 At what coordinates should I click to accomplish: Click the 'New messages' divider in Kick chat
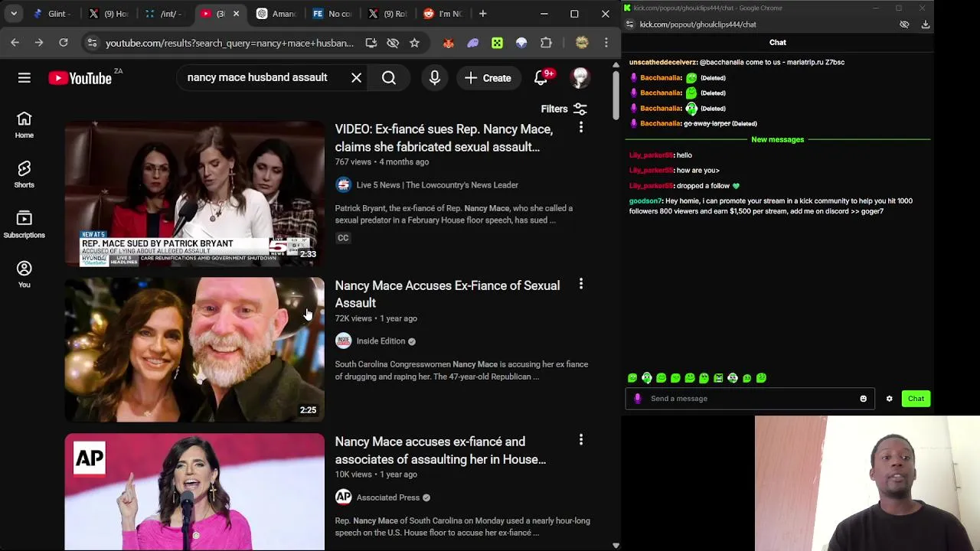[777, 140]
